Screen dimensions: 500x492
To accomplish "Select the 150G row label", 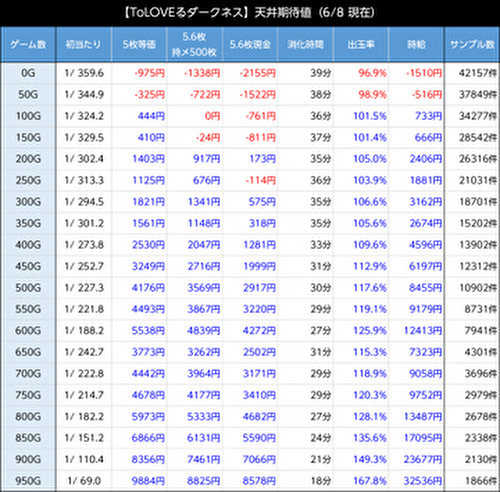I will [x=28, y=137].
